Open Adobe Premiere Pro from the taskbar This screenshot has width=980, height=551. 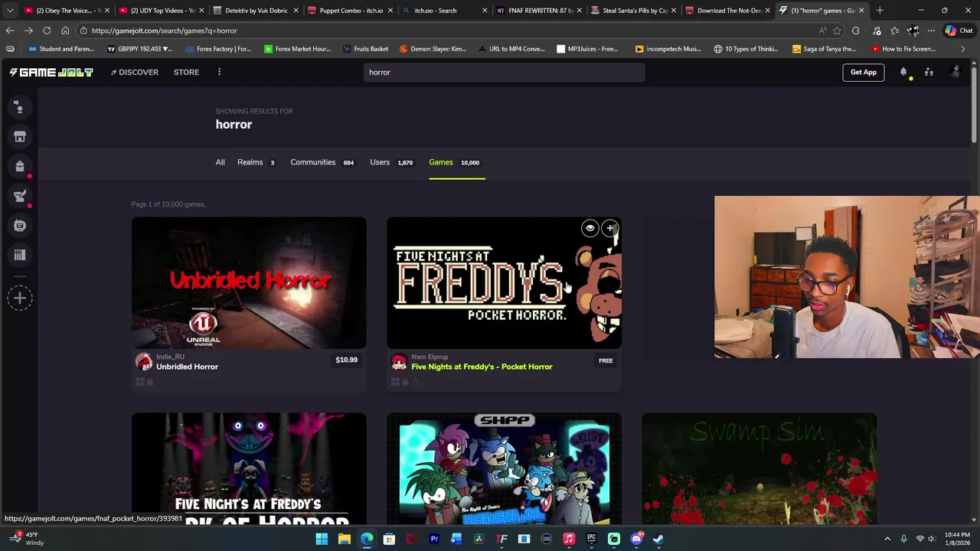coord(434,539)
